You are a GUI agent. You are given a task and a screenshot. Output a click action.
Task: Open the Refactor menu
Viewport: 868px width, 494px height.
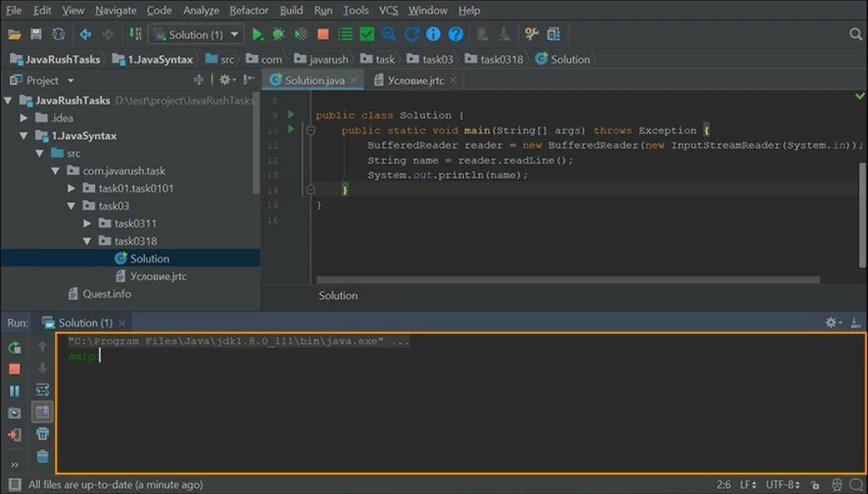pos(248,10)
